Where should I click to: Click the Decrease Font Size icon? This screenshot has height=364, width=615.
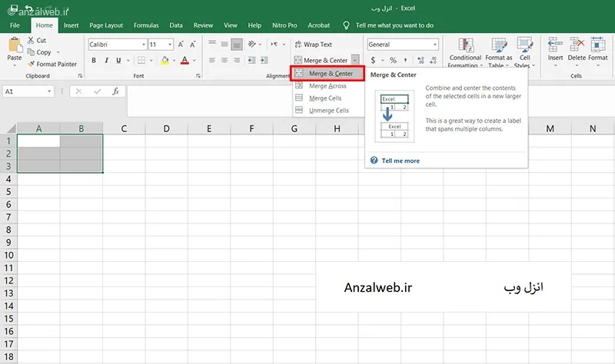[193, 45]
